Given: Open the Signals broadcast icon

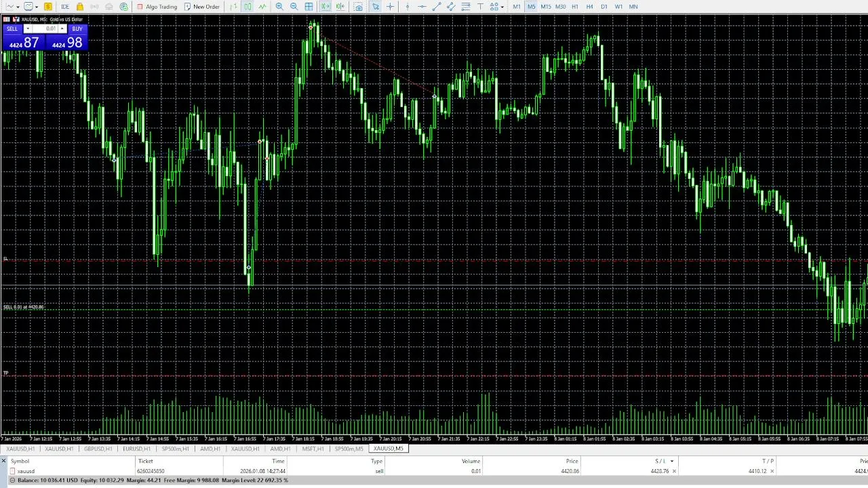Looking at the screenshot, I should 94,7.
